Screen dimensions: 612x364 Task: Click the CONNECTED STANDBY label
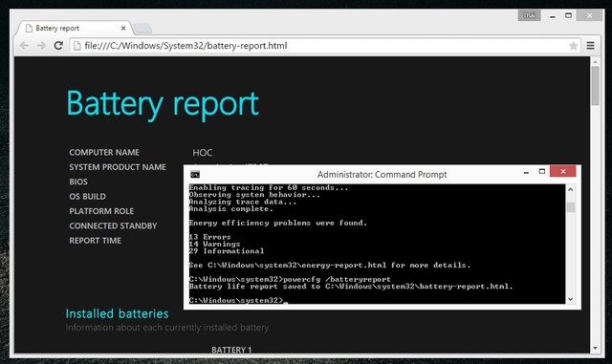pyautogui.click(x=113, y=225)
